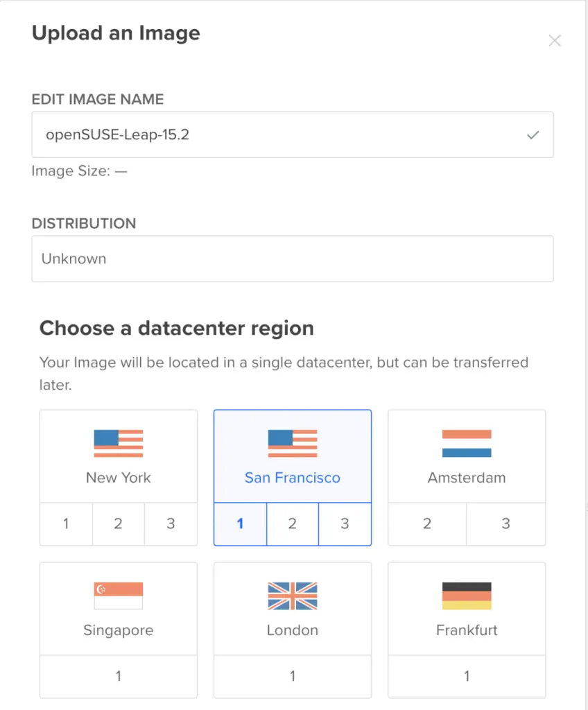The height and width of the screenshot is (710, 588).
Task: Choose datacenter 3 for Amsterdam
Action: (505, 524)
